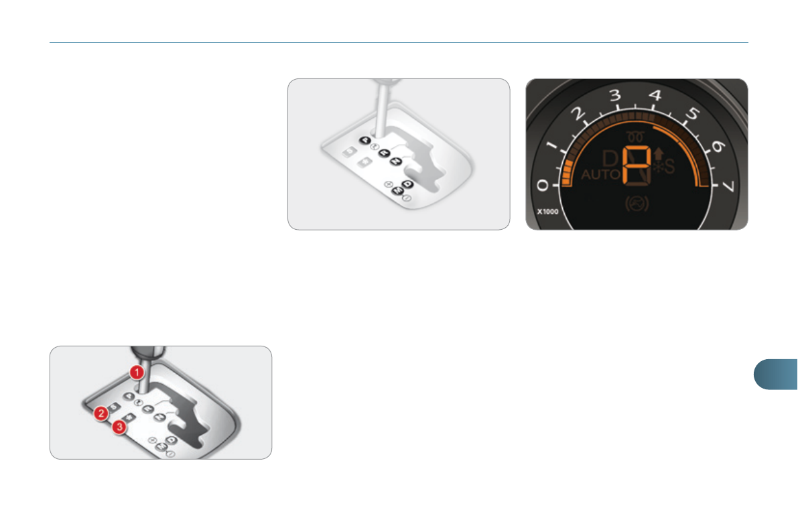Click red callout number 1 on lever
This screenshot has height=532, width=798.
(x=137, y=373)
